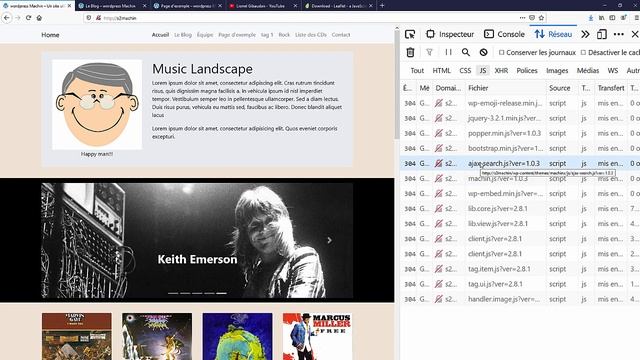Toggle the Polices request filter
Screen dimensions: 640x360
527,71
